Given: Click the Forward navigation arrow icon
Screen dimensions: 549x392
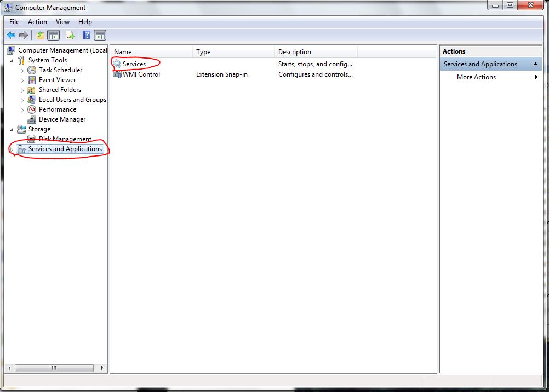Looking at the screenshot, I should click(x=24, y=35).
